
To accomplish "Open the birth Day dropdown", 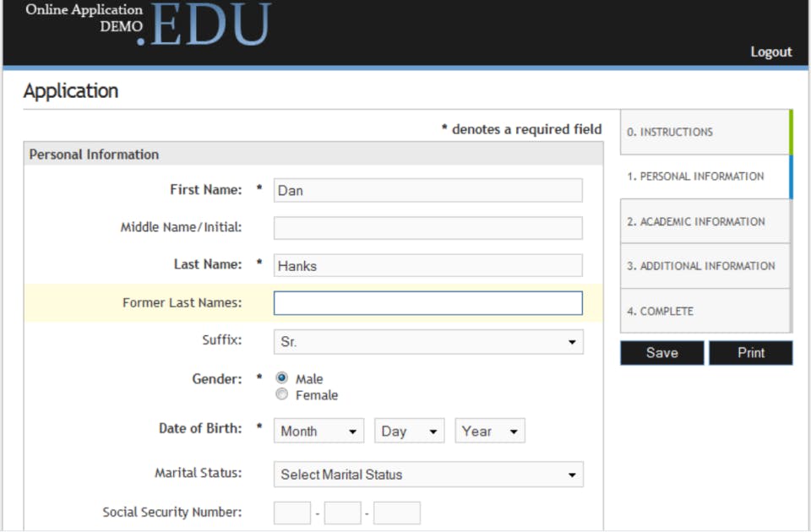I will 410,431.
